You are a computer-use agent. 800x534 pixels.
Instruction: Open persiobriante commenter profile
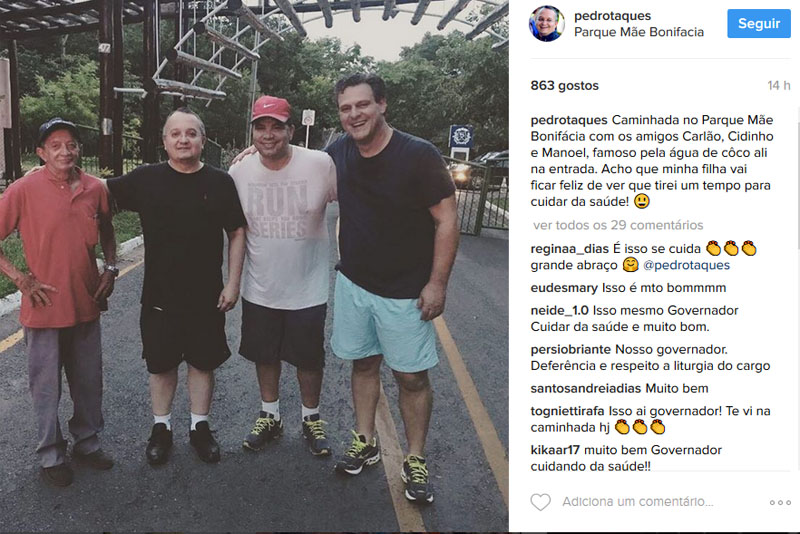tap(570, 349)
